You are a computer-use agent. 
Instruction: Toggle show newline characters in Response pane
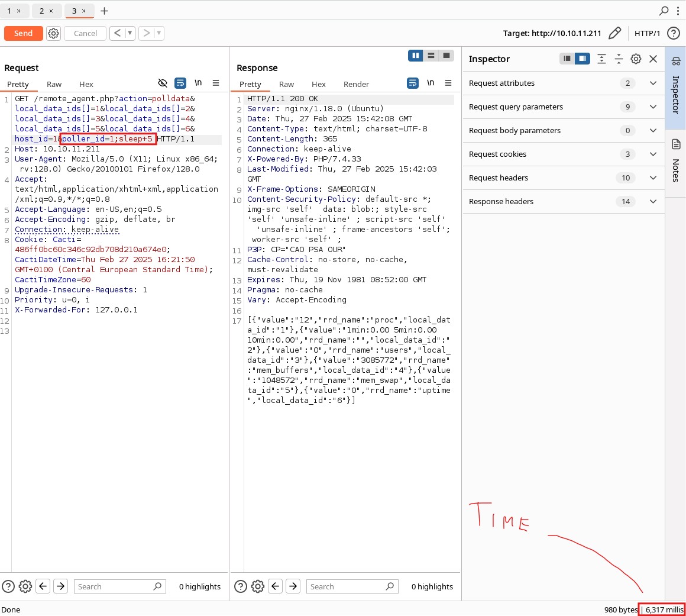(431, 83)
